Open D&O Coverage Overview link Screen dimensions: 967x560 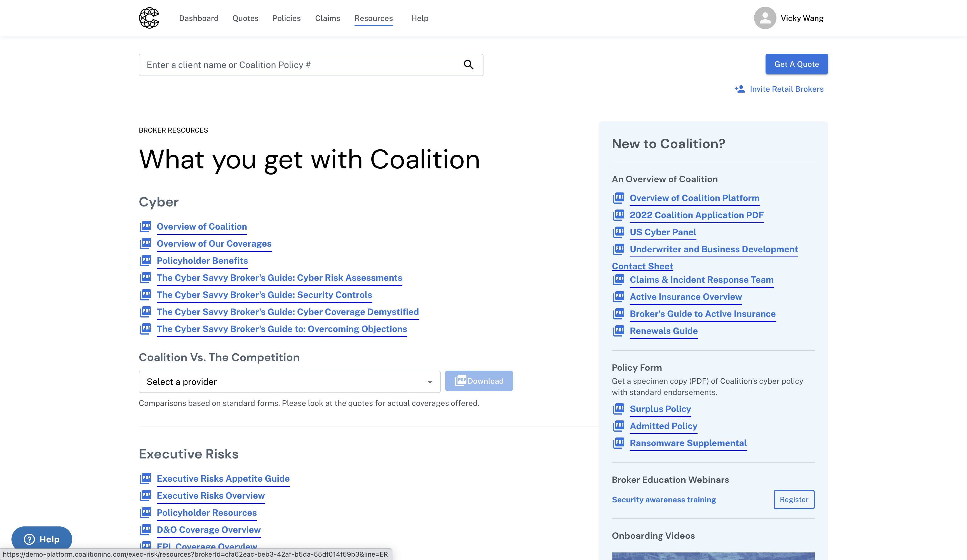pyautogui.click(x=209, y=530)
